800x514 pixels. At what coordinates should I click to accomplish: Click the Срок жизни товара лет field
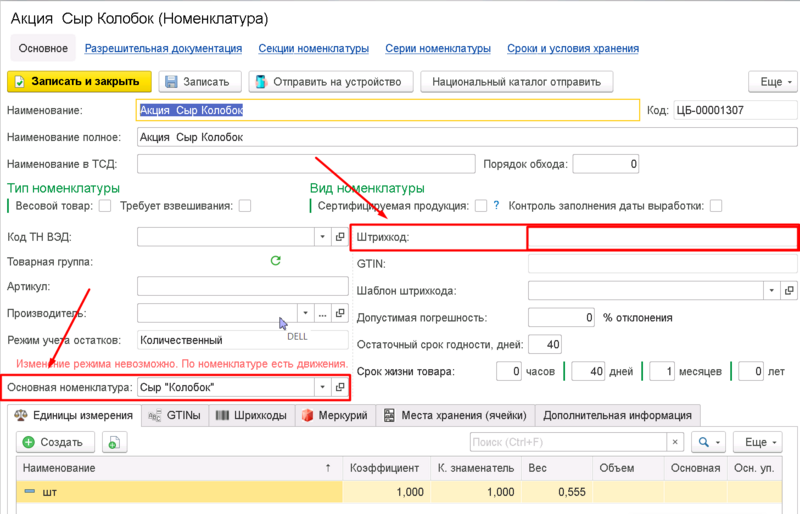751,371
